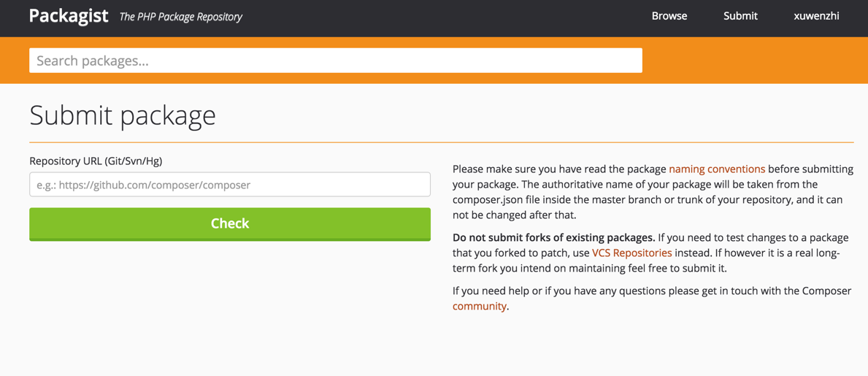The image size is (868, 376).
Task: Open the xuwenzhi user menu
Action: 816,16
